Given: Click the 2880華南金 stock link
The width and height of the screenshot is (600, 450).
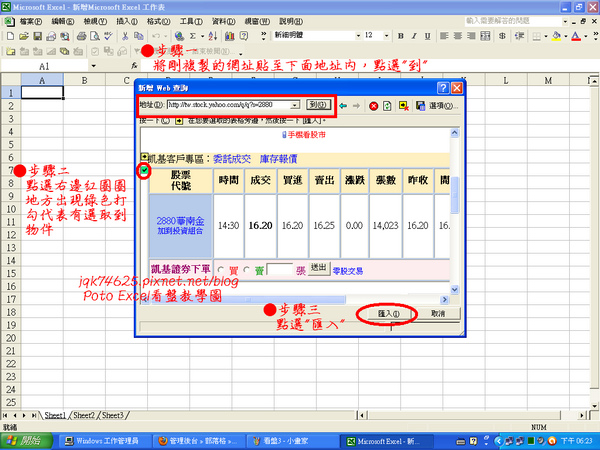Looking at the screenshot, I should (x=180, y=221).
